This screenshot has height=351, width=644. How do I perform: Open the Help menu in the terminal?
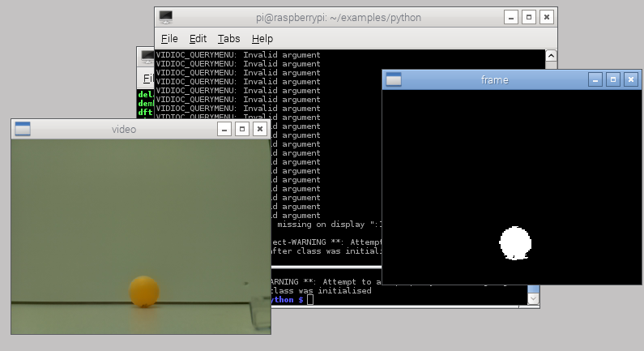coord(262,39)
